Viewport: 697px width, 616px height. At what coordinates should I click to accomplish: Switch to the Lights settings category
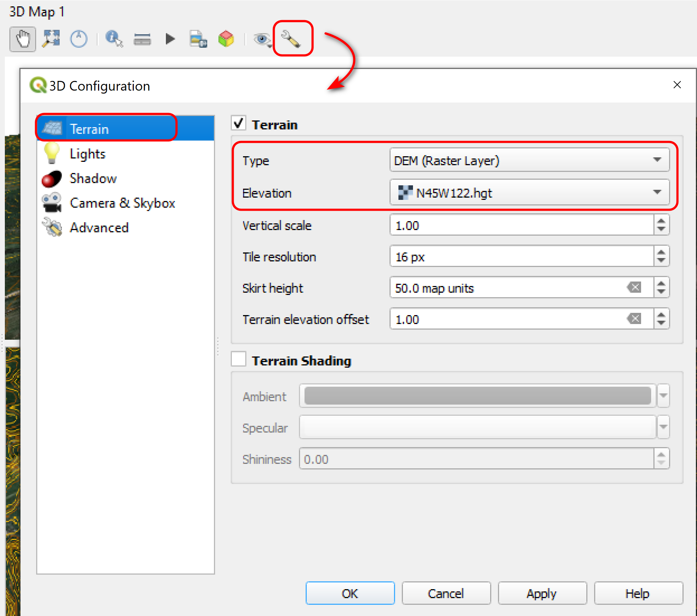[x=87, y=153]
